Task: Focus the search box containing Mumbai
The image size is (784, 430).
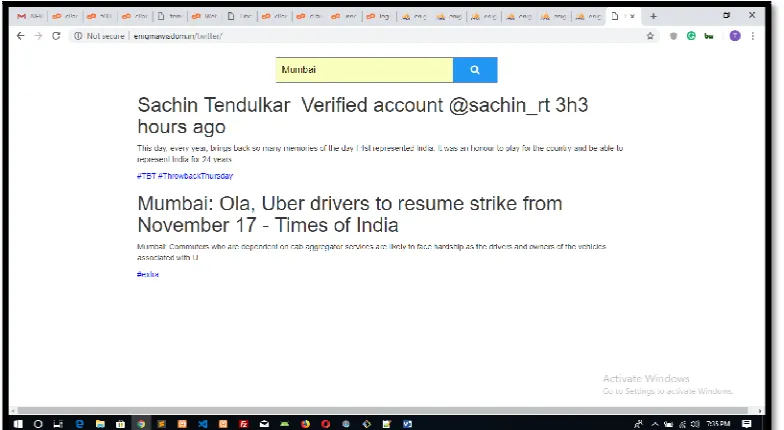Action: point(364,70)
